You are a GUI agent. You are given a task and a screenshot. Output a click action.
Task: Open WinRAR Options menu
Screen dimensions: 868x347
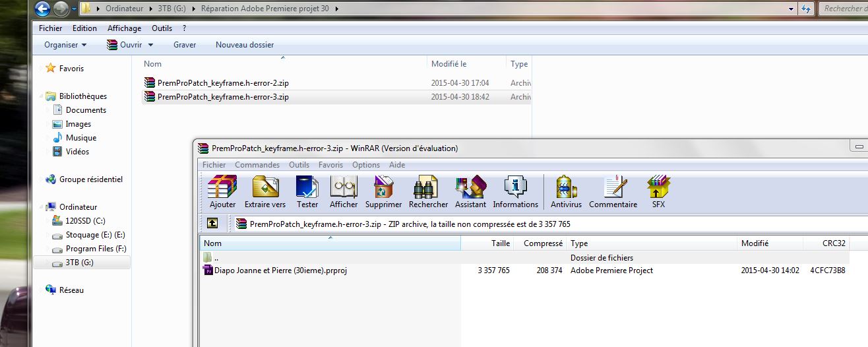(366, 165)
